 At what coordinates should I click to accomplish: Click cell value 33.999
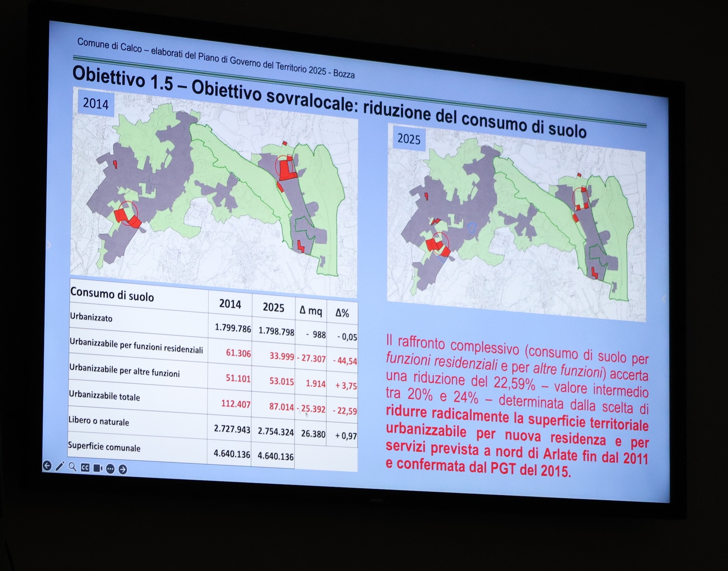[282, 356]
